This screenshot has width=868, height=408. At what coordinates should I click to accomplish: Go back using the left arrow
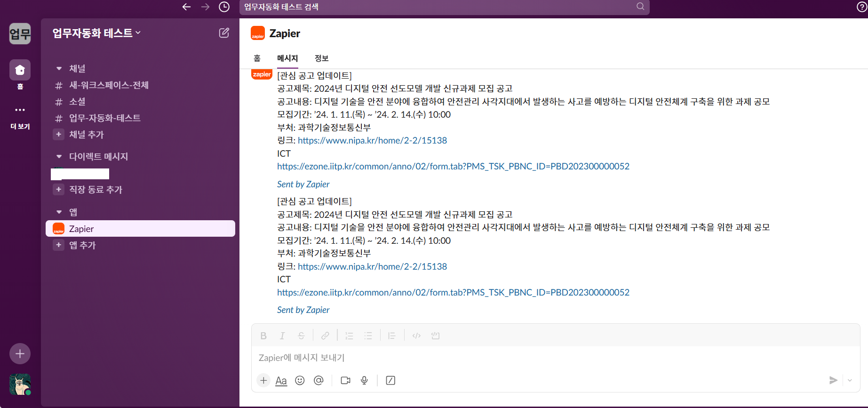click(x=186, y=7)
